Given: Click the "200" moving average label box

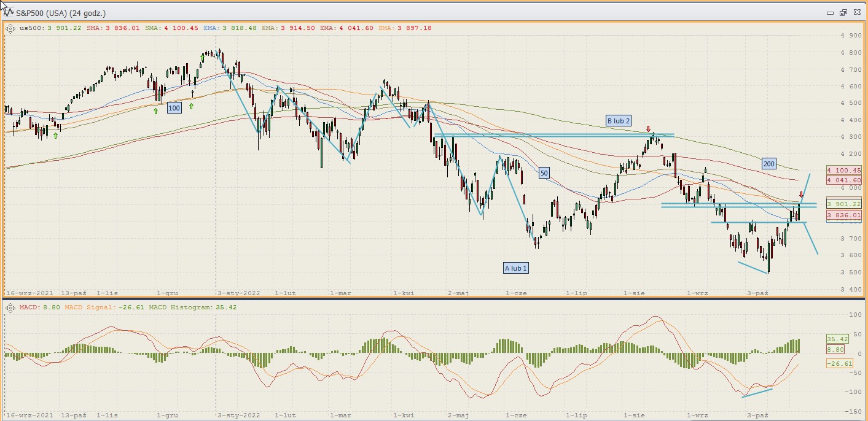Looking at the screenshot, I should point(768,164).
